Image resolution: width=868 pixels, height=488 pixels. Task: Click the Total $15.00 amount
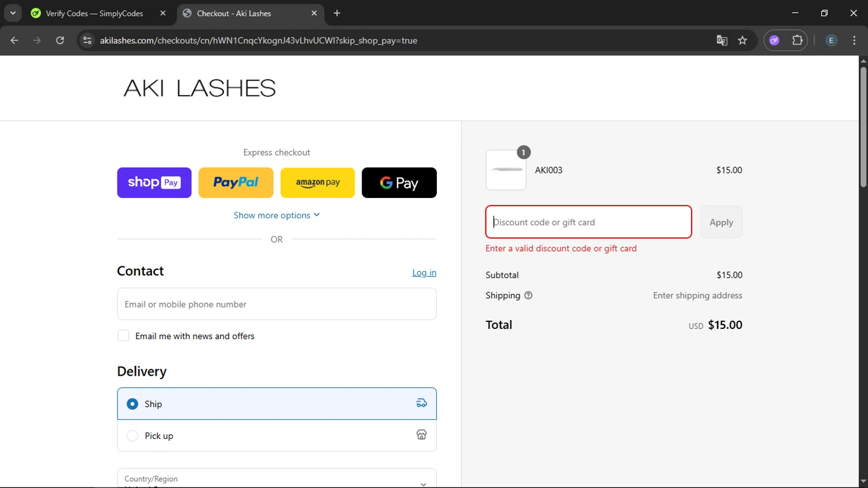[725, 325]
